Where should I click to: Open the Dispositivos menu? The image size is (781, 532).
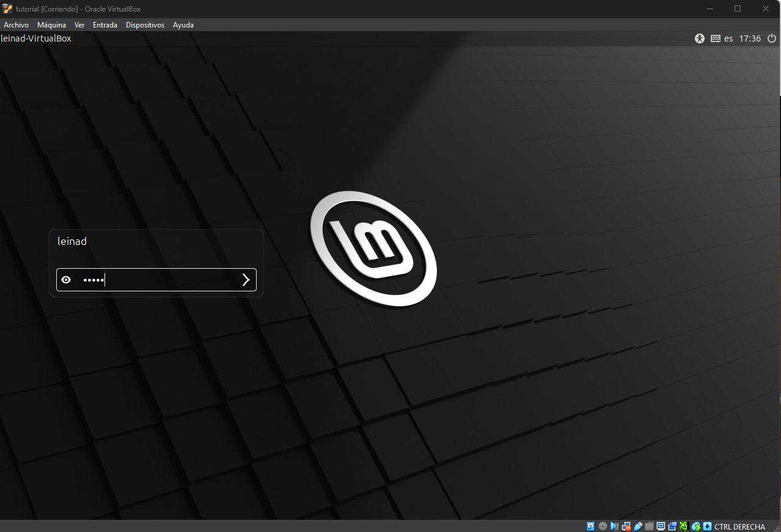[x=145, y=25]
